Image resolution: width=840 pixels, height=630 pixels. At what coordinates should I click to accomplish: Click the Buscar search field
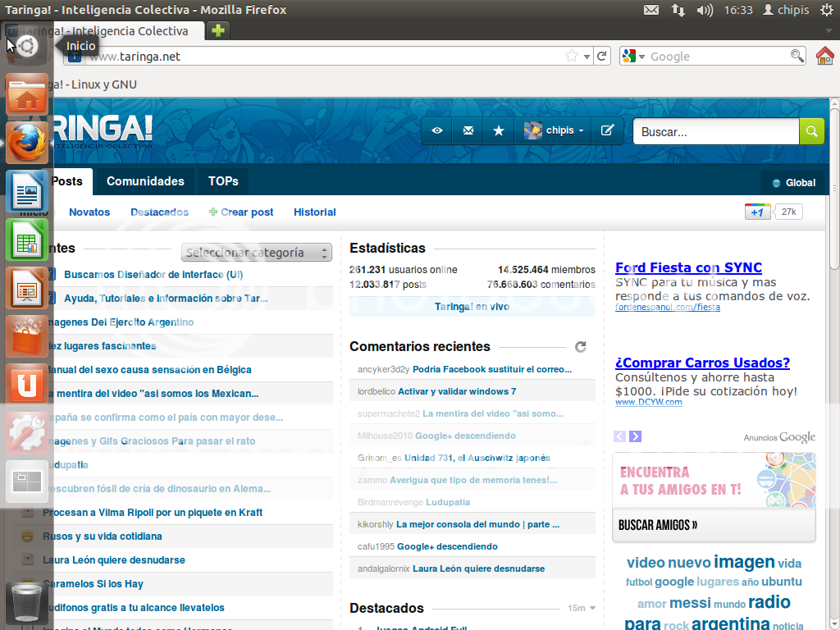[x=715, y=132]
